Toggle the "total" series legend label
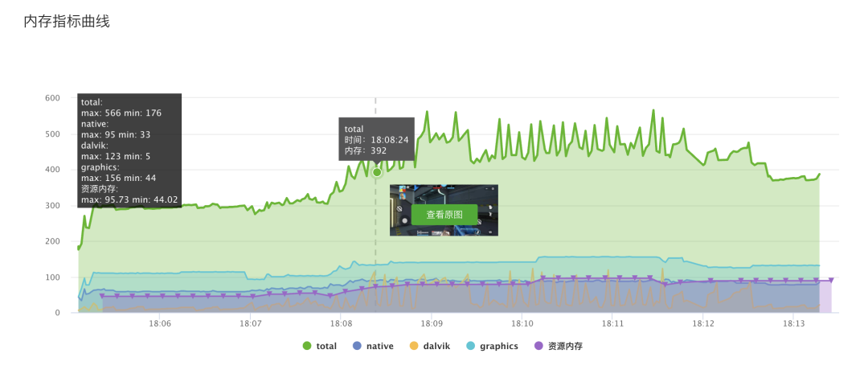The image size is (868, 374). point(326,347)
